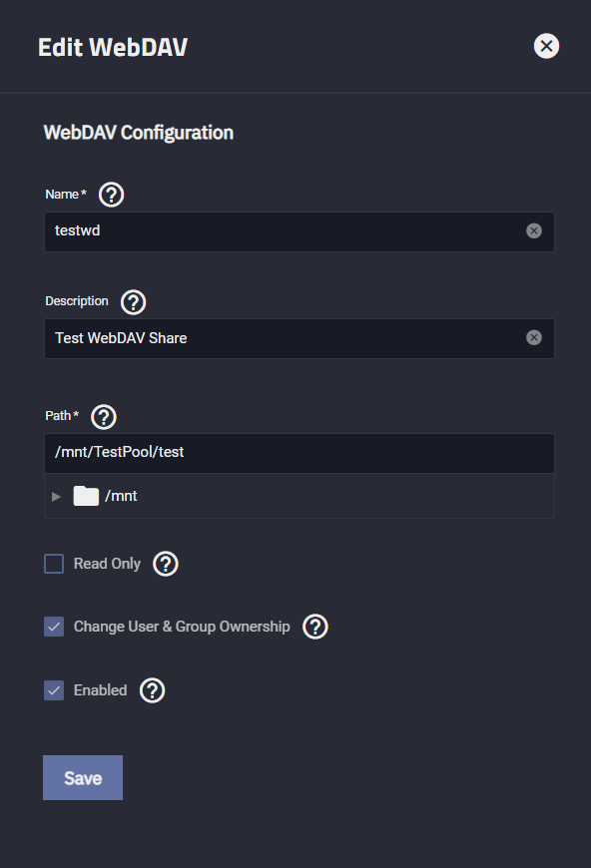Open the Enabled option help icon

(153, 690)
